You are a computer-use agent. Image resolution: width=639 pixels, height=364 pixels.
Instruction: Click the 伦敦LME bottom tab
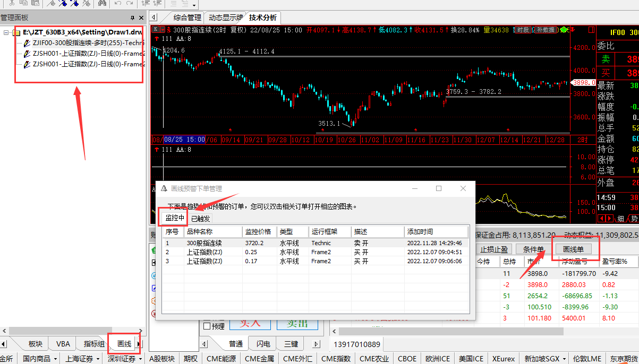pyautogui.click(x=587, y=359)
